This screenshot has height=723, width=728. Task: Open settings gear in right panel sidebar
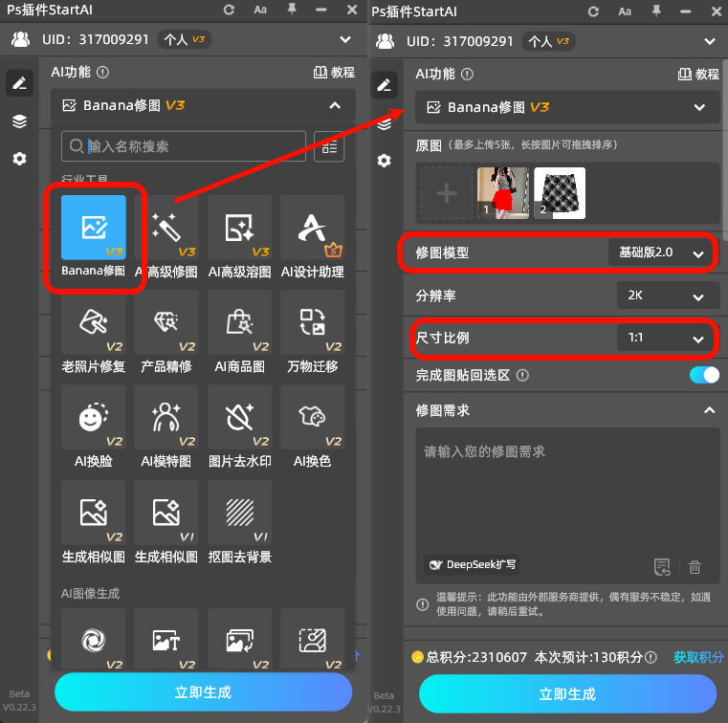[384, 161]
